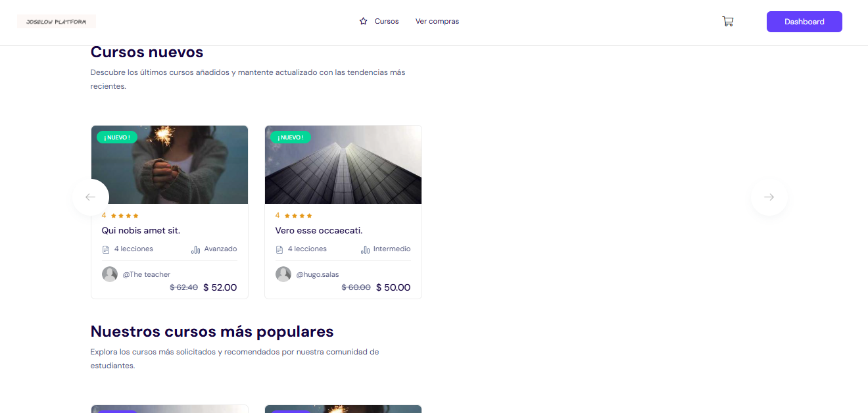
Task: Click the difficulty bars icon showing Intermedio
Action: (x=366, y=249)
